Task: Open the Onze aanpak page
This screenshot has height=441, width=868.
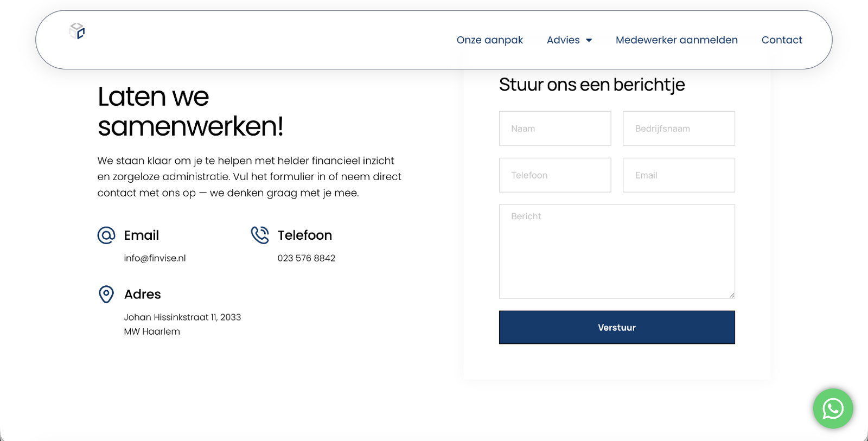Action: tap(489, 40)
